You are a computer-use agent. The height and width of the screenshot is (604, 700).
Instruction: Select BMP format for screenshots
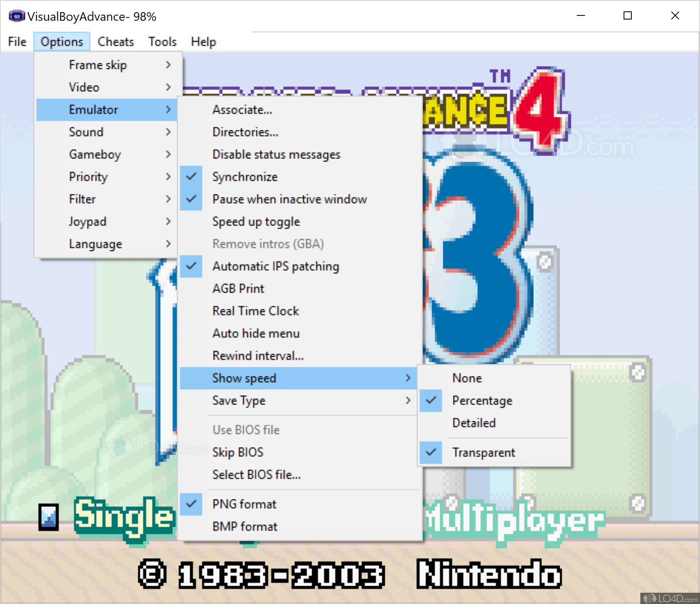[245, 526]
